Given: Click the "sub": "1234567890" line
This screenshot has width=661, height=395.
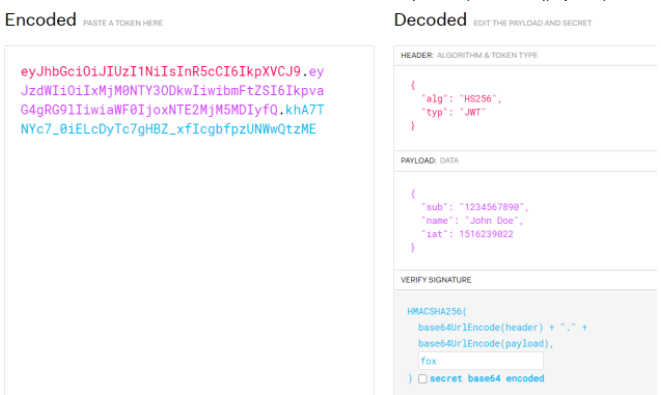Looking at the screenshot, I should click(x=474, y=207).
